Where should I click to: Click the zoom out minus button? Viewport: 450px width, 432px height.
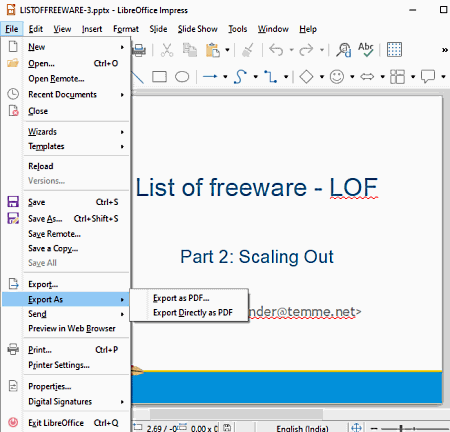(x=374, y=428)
